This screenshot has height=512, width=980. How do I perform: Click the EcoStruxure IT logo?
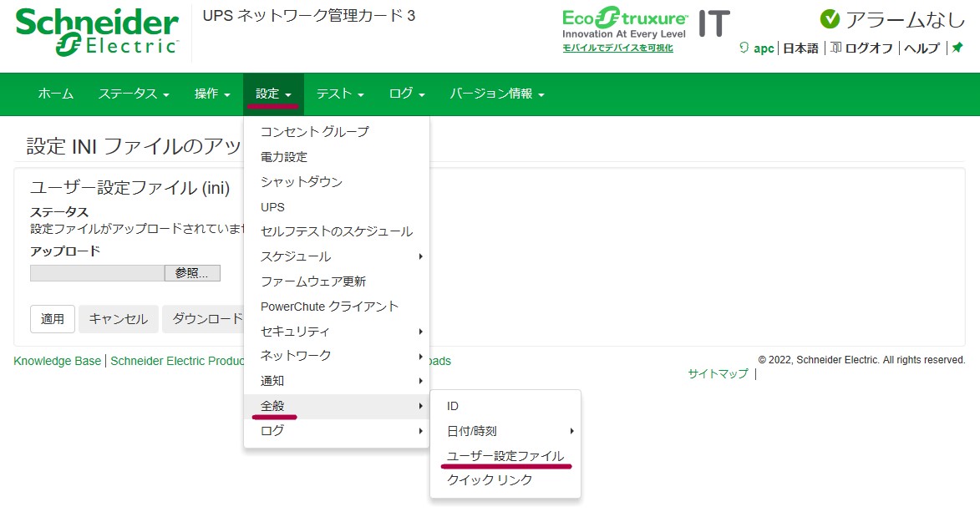pyautogui.click(x=646, y=23)
